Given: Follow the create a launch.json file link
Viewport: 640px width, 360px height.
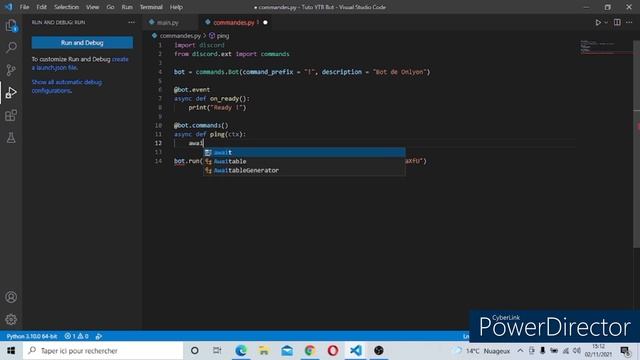Looking at the screenshot, I should (x=80, y=63).
